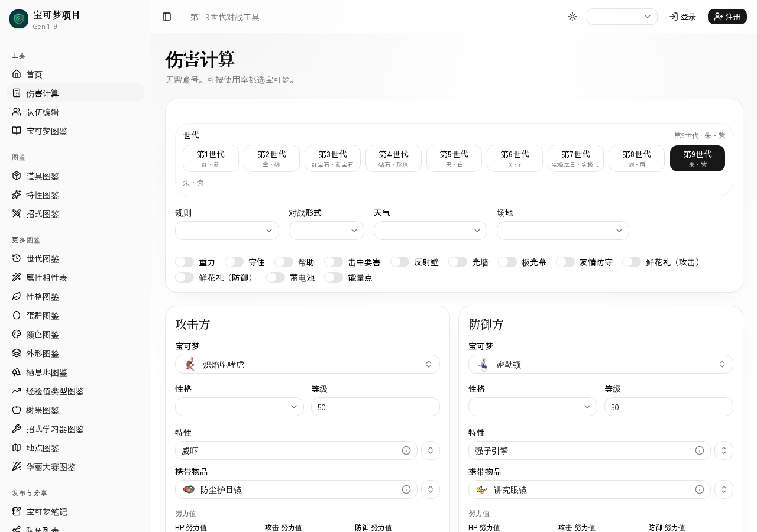757x532 pixels.
Task: Open 地点图鉴 location dex
Action: (75, 448)
